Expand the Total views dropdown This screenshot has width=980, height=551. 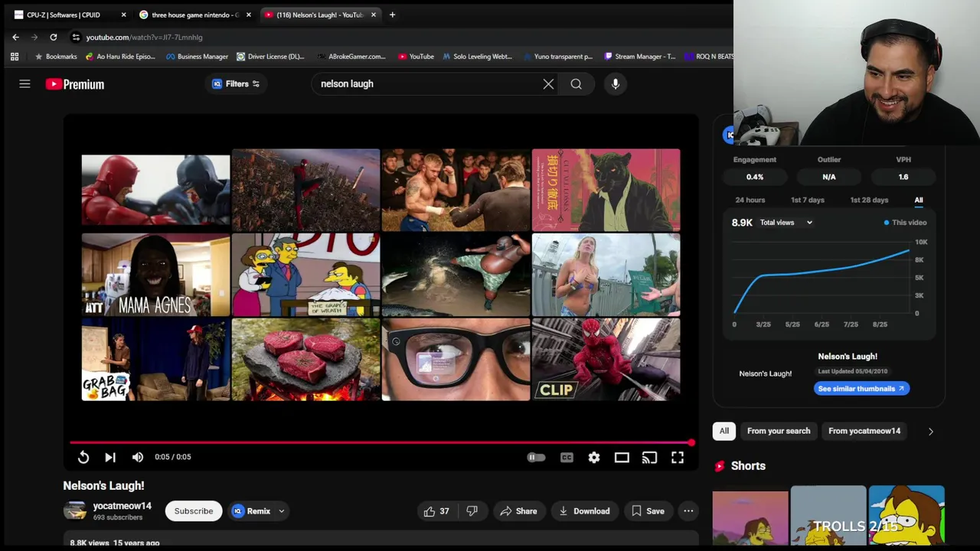click(x=786, y=223)
